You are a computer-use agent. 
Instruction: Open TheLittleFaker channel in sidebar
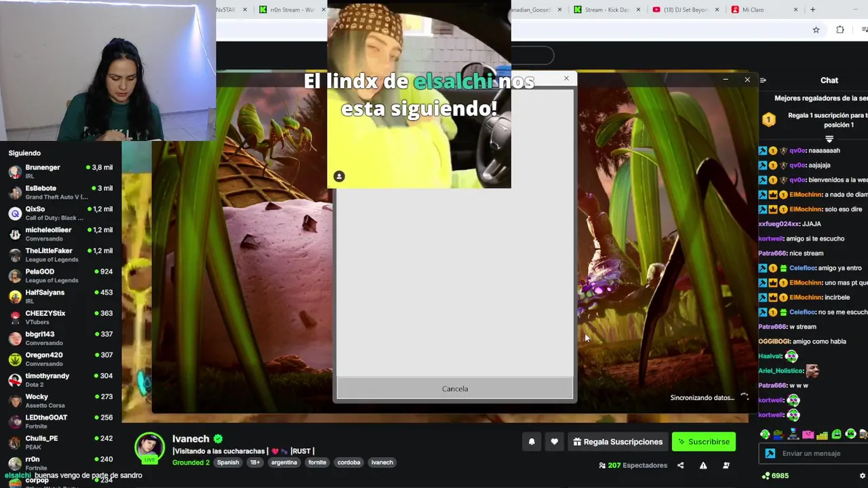[61, 255]
